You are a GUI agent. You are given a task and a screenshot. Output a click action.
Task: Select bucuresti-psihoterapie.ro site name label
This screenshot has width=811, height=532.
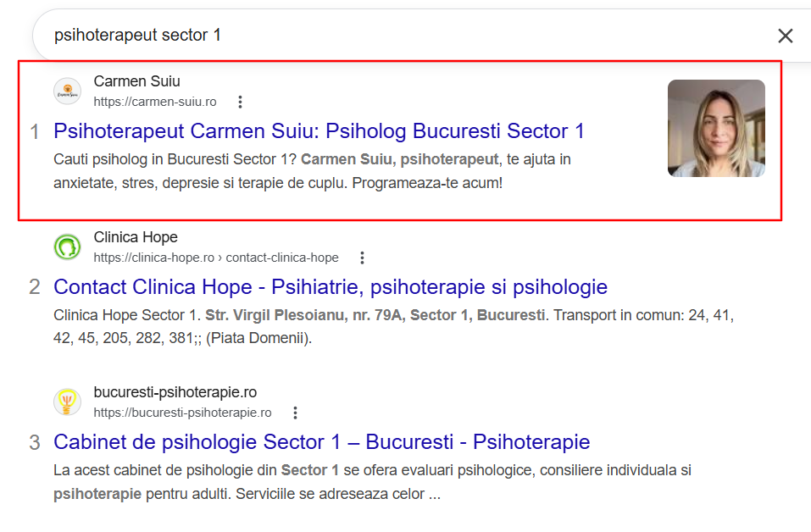point(175,392)
